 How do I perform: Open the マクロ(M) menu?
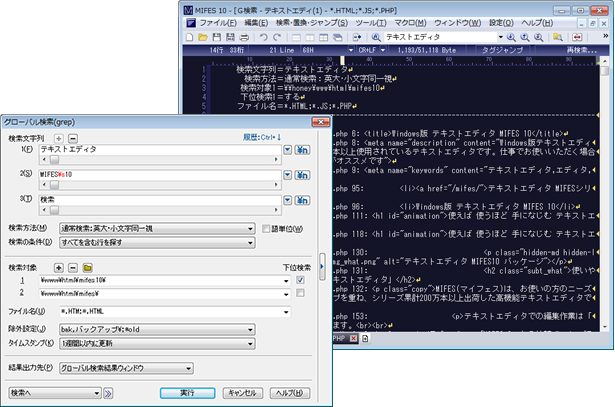422,20
